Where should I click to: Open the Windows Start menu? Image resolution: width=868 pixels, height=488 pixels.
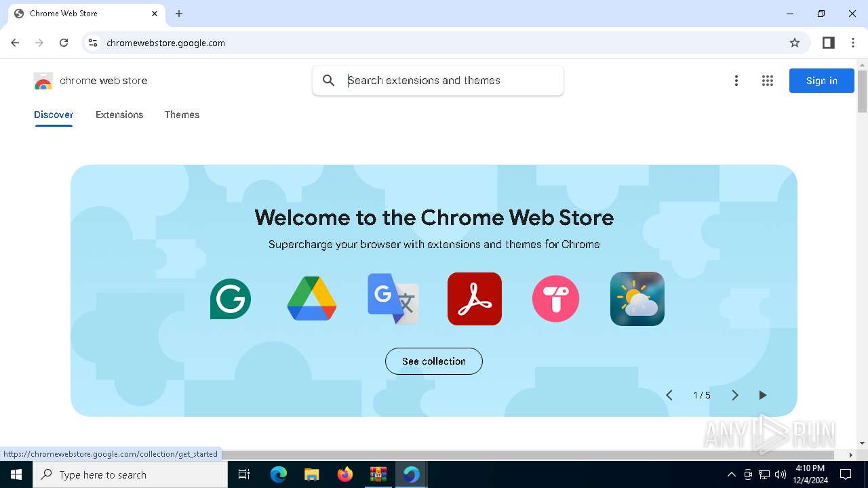16,474
